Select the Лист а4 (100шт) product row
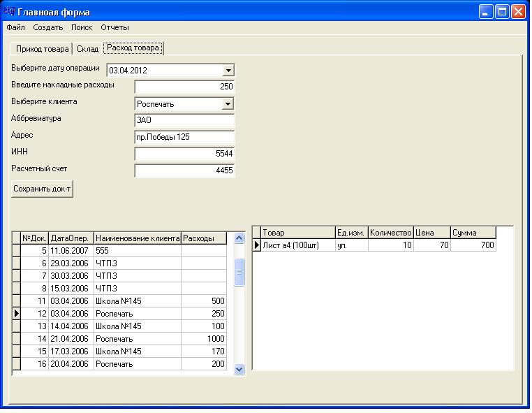The width and height of the screenshot is (532, 413). click(x=297, y=245)
